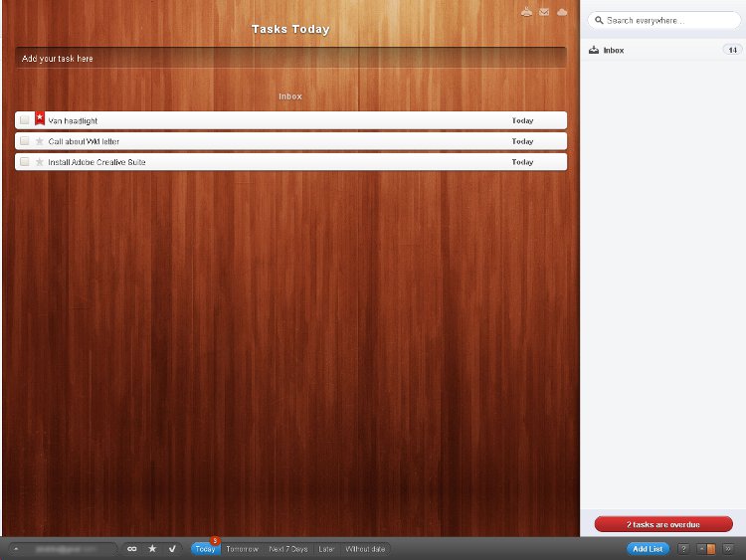Tick the Install Adobe Creative Suite checkbox
The image size is (746, 560).
click(x=24, y=162)
